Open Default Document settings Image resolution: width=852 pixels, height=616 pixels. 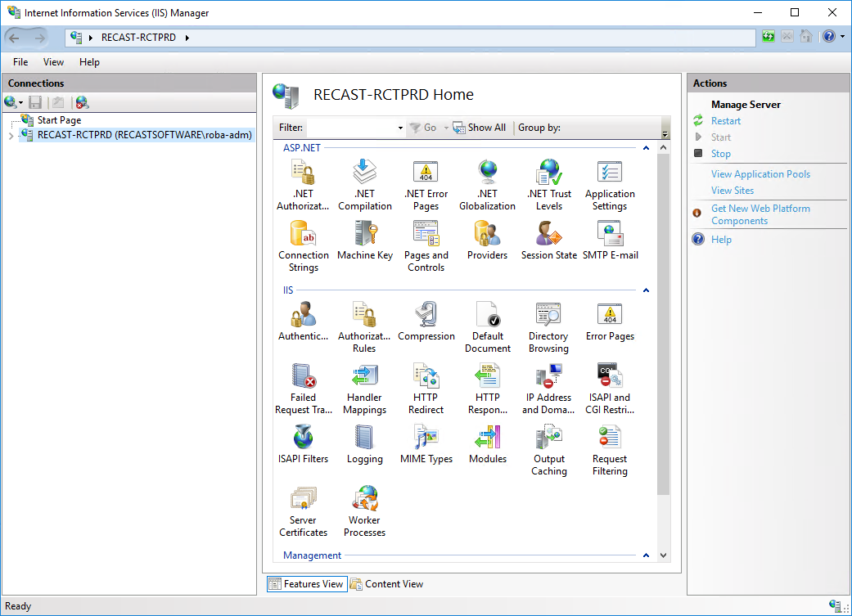pyautogui.click(x=488, y=327)
